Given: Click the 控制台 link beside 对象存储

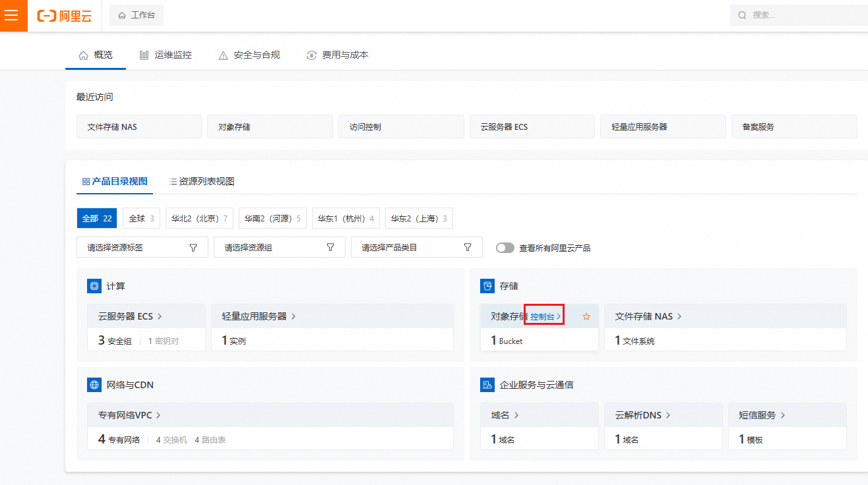Looking at the screenshot, I should click(545, 317).
